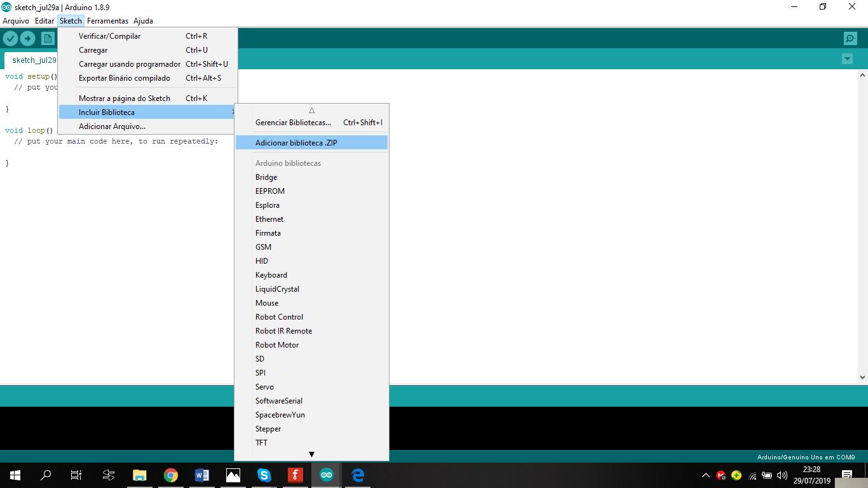Include the GSM library
Screen dimensions: 868x488
click(x=311, y=247)
